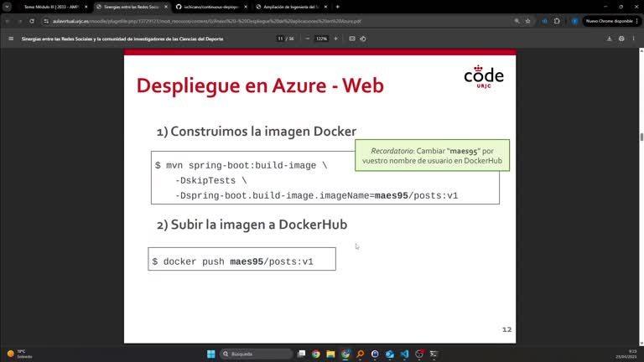This screenshot has width=644, height=362.
Task: Bookmark this page with the star icon
Action: coord(527,21)
